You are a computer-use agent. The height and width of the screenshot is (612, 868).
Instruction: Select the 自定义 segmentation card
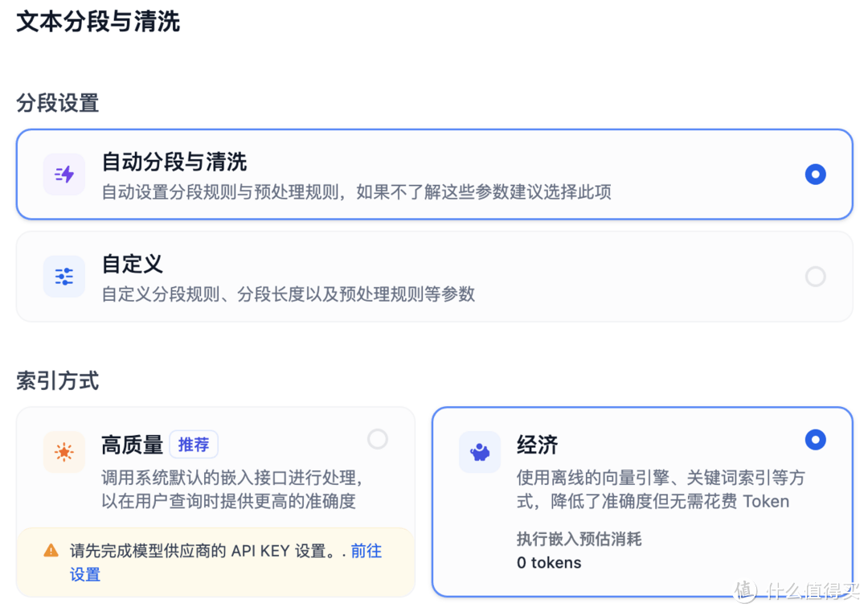tap(434, 277)
